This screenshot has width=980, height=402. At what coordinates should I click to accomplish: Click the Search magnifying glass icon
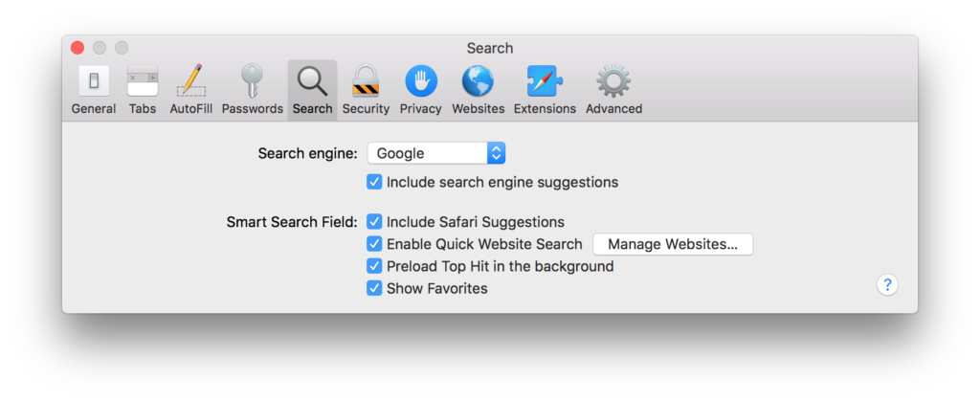tap(312, 82)
